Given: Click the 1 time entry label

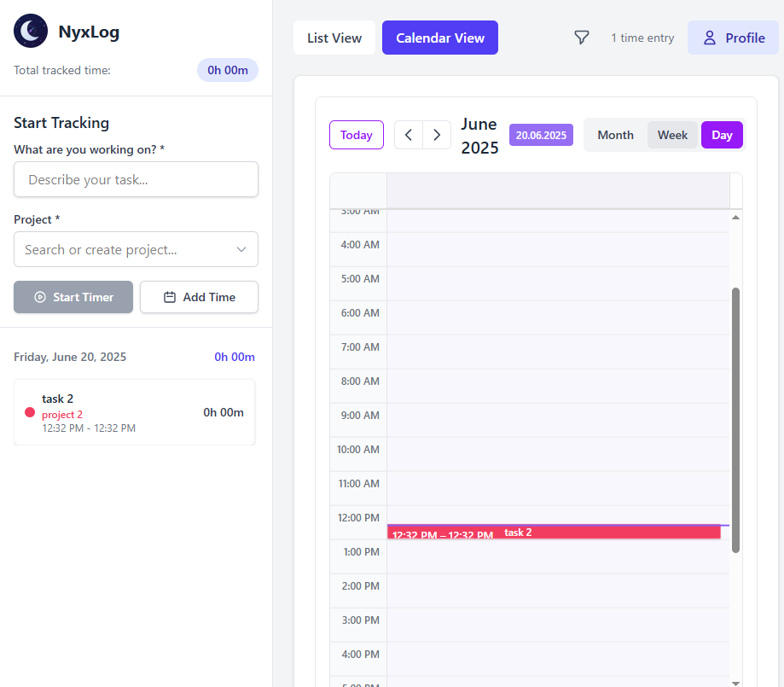Looking at the screenshot, I should coord(642,38).
